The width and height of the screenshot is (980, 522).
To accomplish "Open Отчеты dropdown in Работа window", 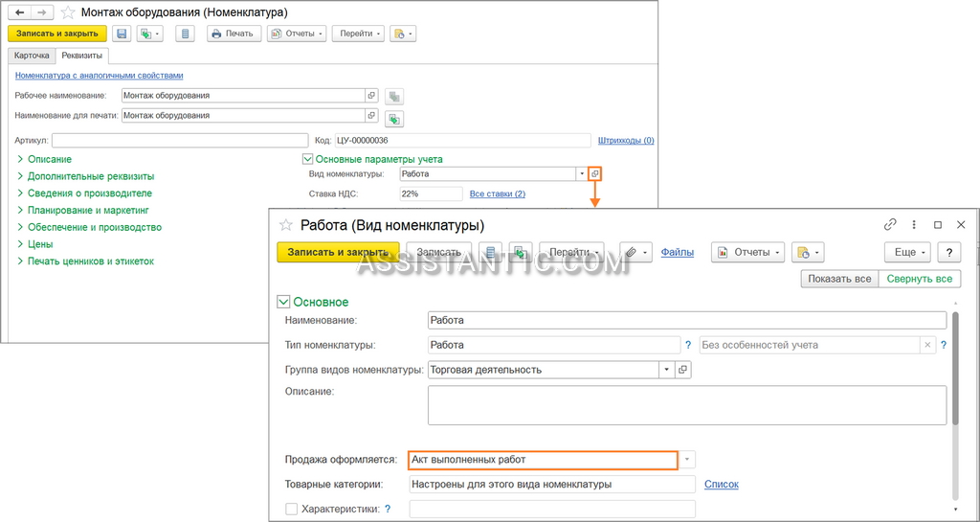I will pos(748,252).
